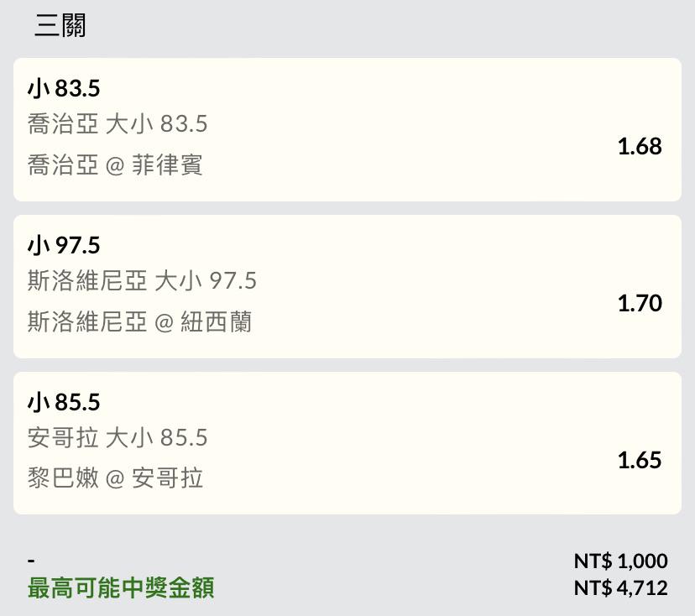Click the 最高可能中獎金額 label
Screen dimensions: 695x616
click(121, 588)
